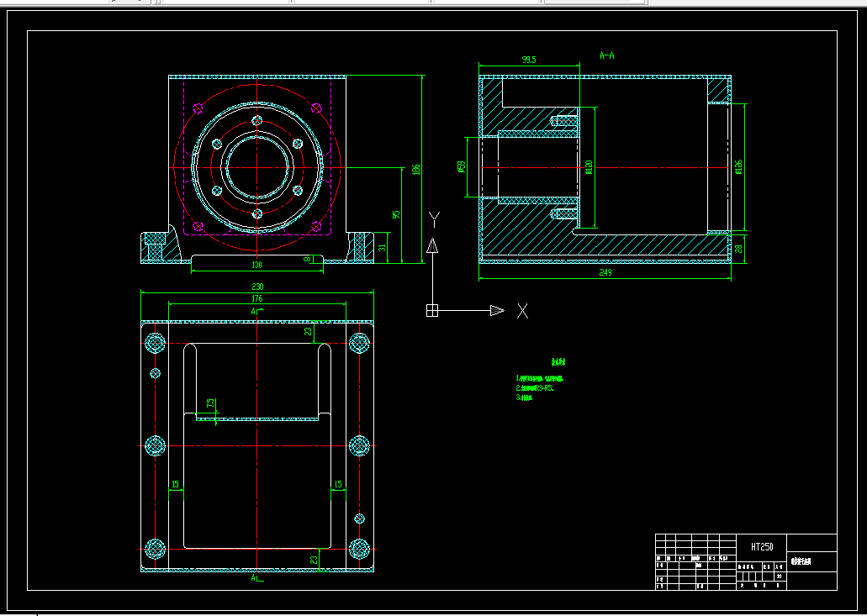Image resolution: width=867 pixels, height=616 pixels.
Task: Select the 249 length dimension
Action: [x=605, y=272]
